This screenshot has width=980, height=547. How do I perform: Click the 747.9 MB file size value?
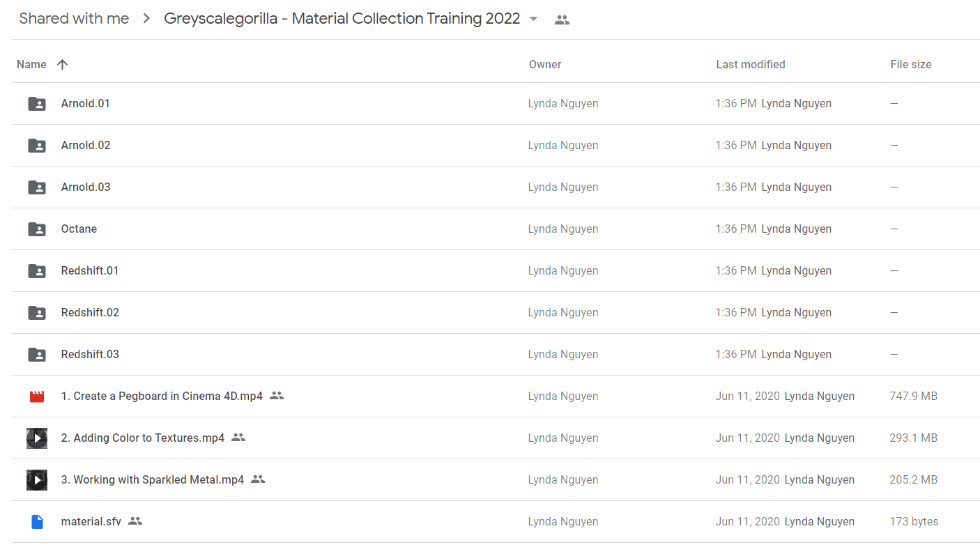(914, 396)
